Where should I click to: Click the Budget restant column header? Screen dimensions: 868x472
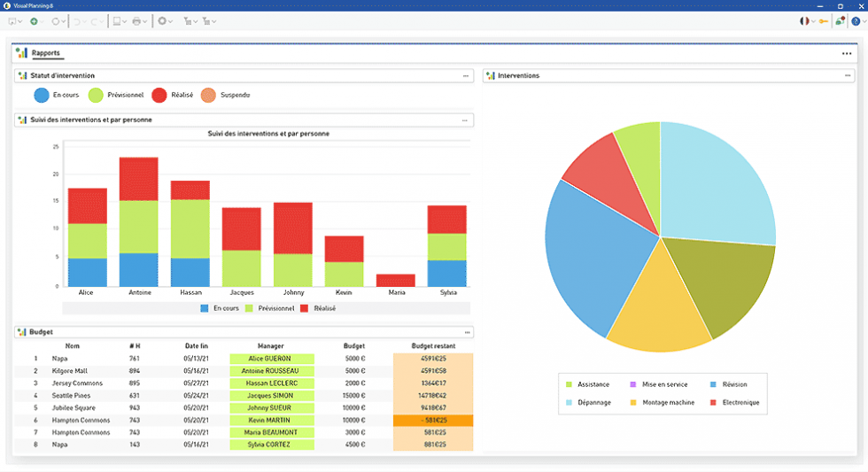coord(433,346)
